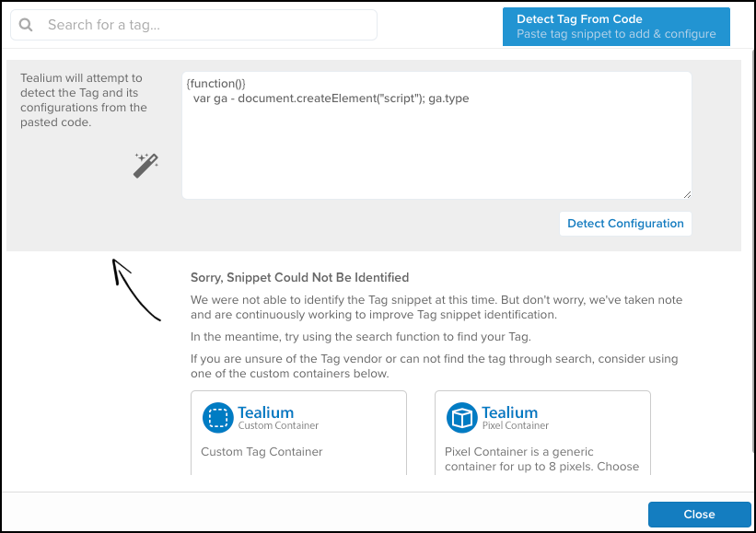This screenshot has height=533, width=756.
Task: Grab the textarea resize handle corner
Action: [x=686, y=193]
